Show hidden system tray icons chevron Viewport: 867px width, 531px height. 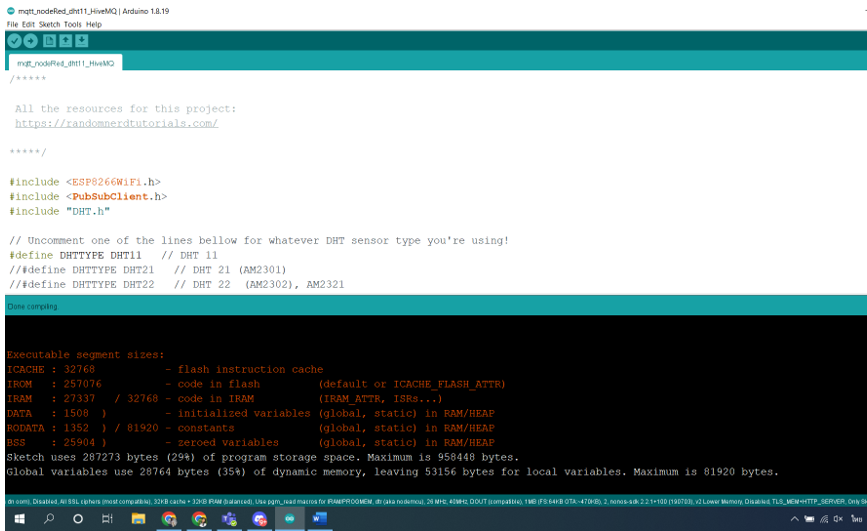(795, 519)
